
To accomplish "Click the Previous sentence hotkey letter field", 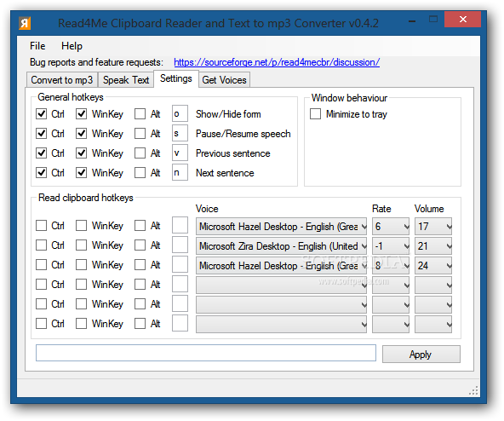I will (180, 153).
